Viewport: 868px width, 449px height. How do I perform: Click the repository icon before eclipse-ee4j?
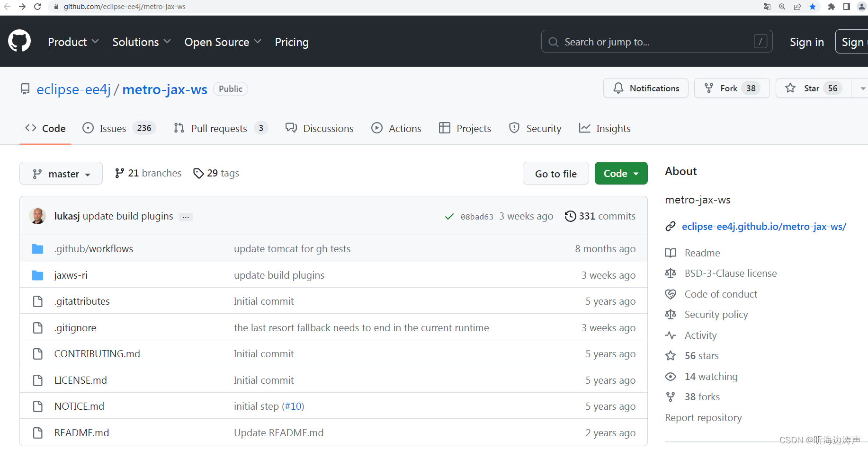25,89
